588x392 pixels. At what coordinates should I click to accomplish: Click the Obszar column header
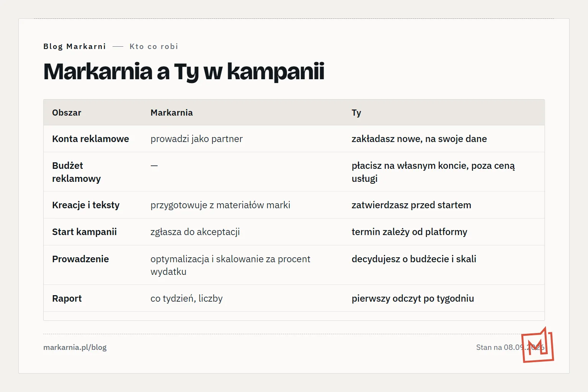67,113
